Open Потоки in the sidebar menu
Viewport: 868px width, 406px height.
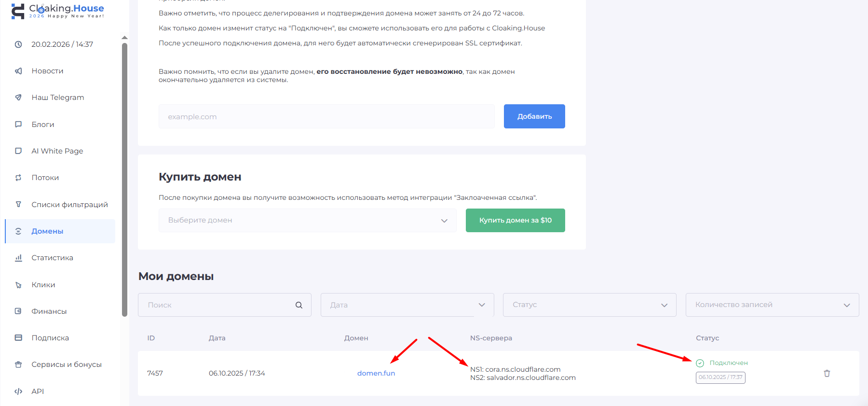point(45,178)
